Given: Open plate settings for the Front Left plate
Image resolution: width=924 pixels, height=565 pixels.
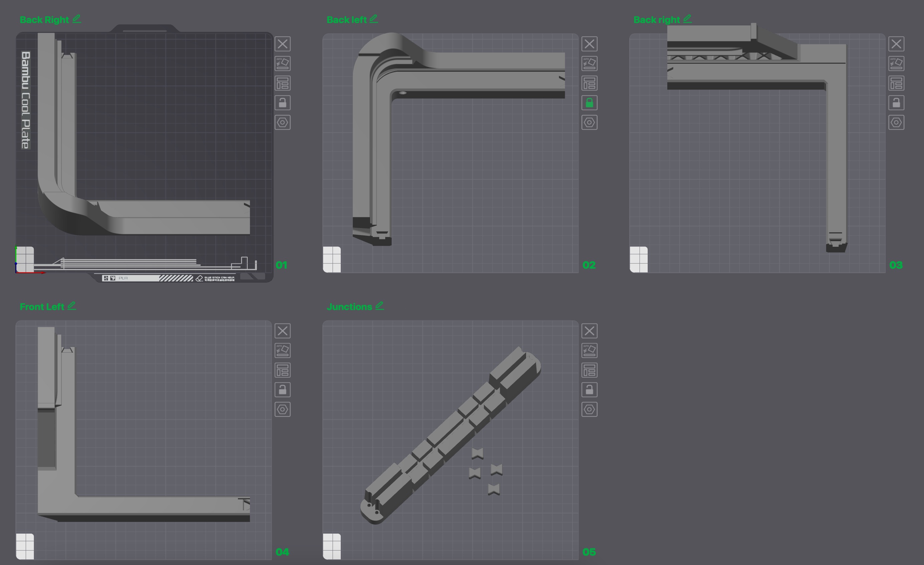Looking at the screenshot, I should 283,409.
